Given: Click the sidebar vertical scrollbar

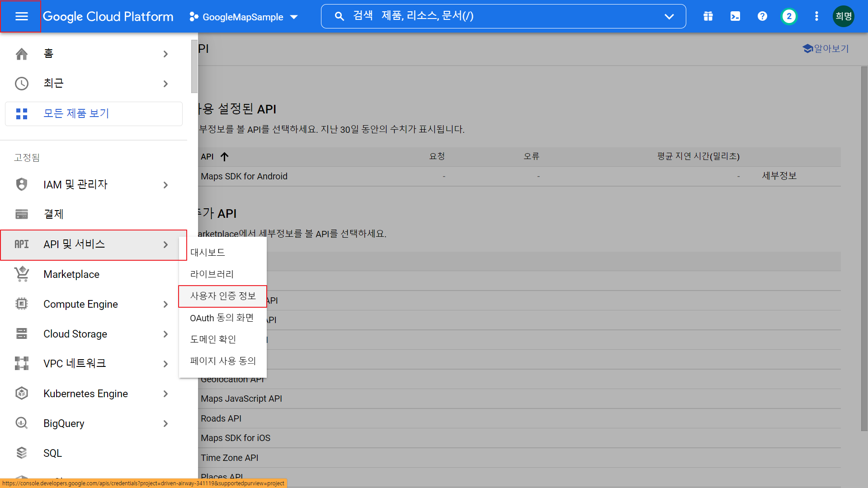Looking at the screenshot, I should click(194, 67).
